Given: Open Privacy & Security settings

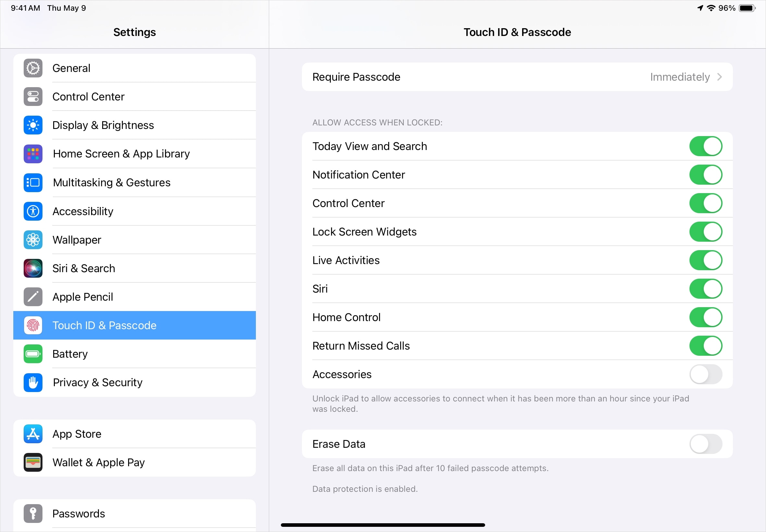Looking at the screenshot, I should click(135, 382).
